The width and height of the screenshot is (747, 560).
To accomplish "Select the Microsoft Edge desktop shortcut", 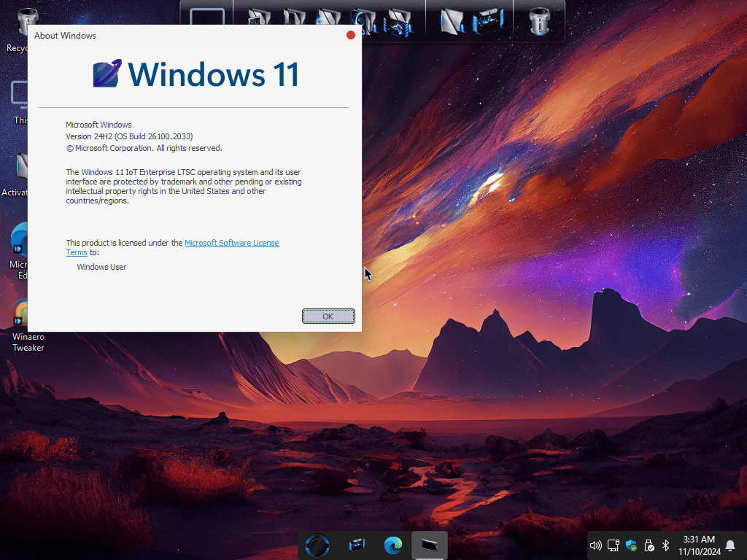I will pos(19,251).
